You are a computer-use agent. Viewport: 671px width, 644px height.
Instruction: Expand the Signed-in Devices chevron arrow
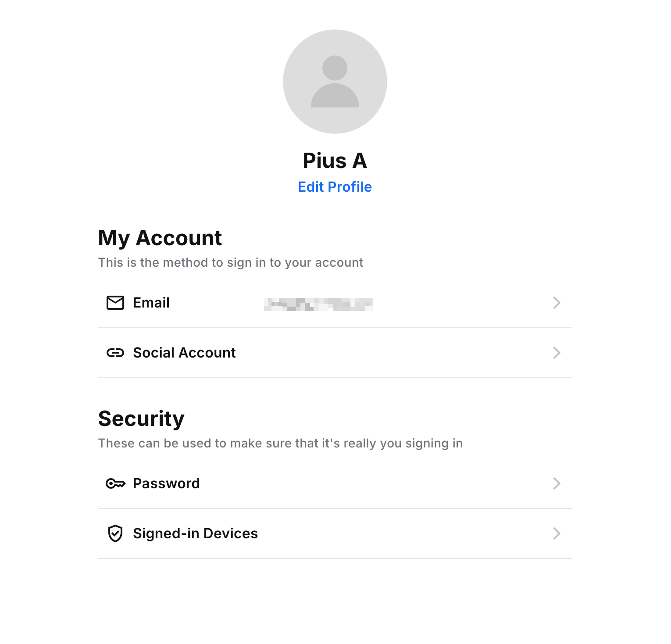click(557, 533)
